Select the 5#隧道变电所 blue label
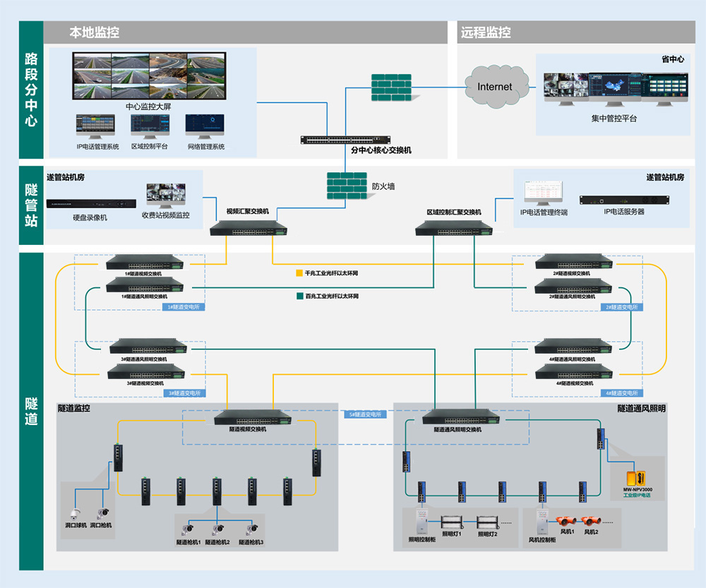706x588 pixels. [365, 414]
